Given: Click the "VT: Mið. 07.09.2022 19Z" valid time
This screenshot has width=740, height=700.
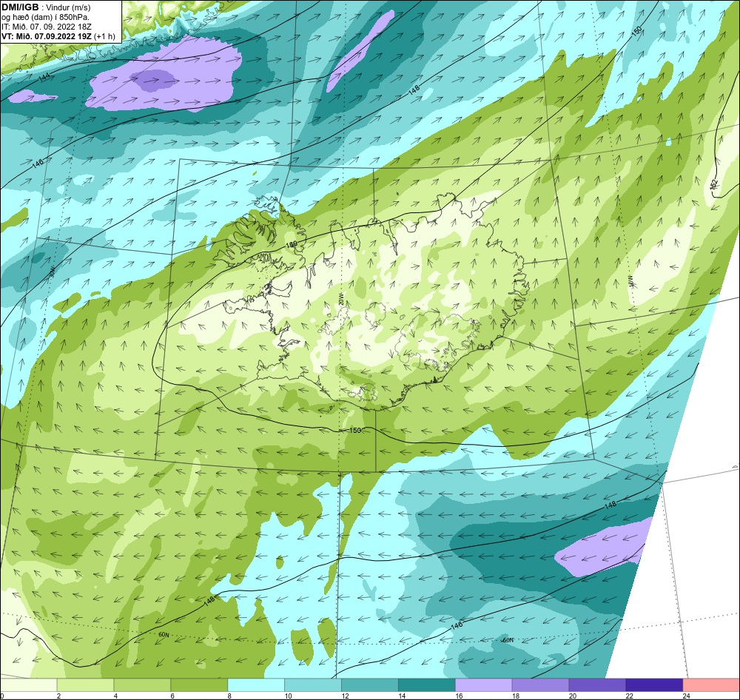Looking at the screenshot, I should tap(47, 36).
